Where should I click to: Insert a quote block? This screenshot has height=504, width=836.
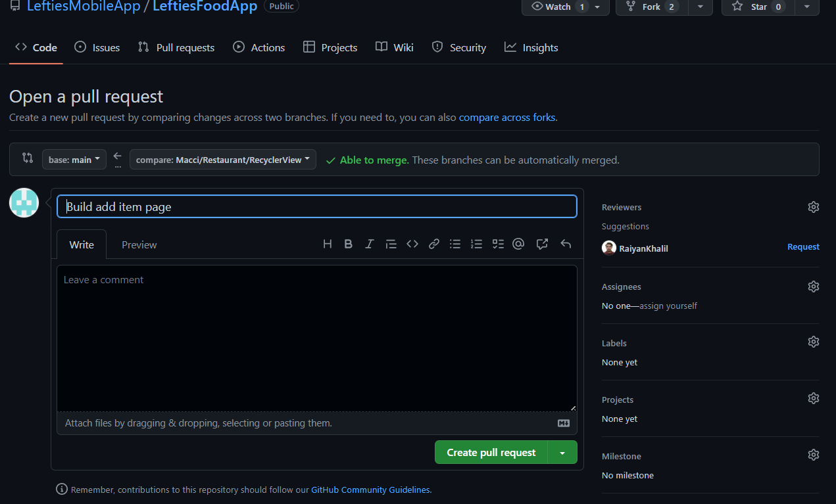(x=391, y=244)
